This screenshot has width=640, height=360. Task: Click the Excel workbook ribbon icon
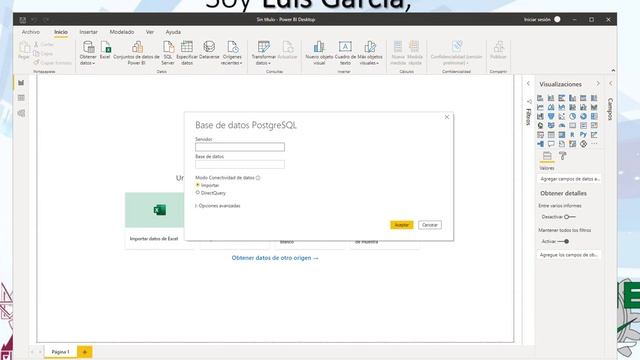click(105, 47)
